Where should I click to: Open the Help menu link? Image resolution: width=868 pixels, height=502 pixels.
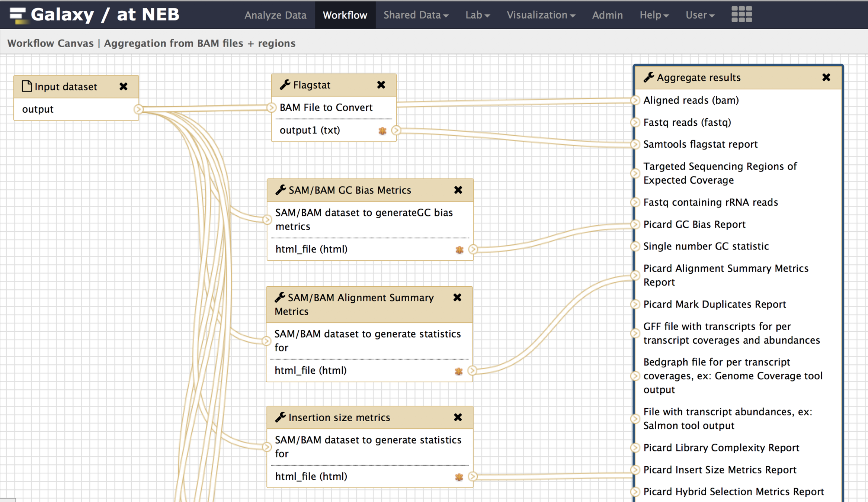click(654, 15)
